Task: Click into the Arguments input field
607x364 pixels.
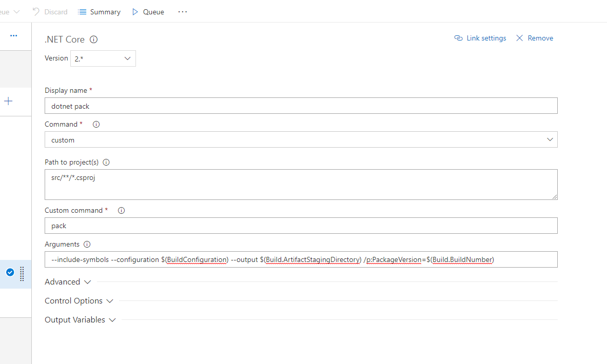Action: pos(301,259)
